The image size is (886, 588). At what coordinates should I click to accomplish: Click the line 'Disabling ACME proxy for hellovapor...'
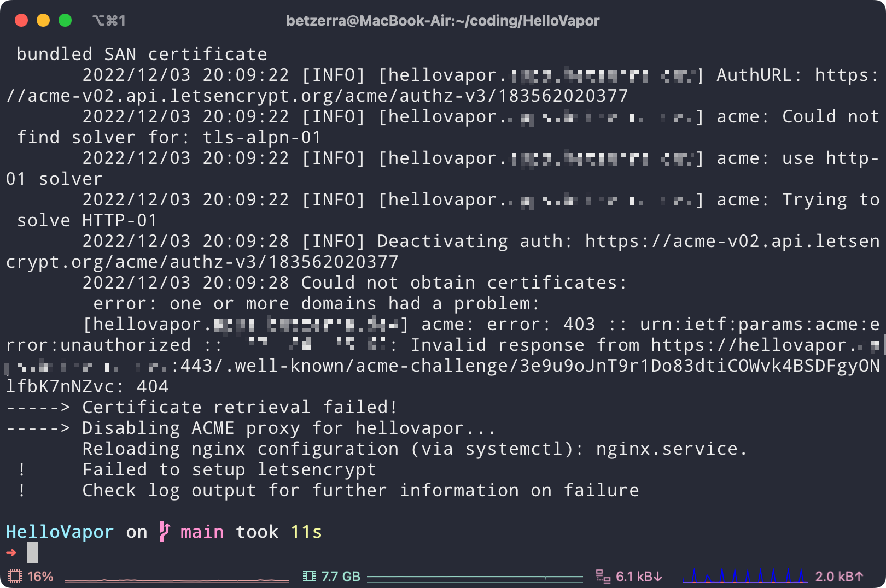[x=289, y=428]
